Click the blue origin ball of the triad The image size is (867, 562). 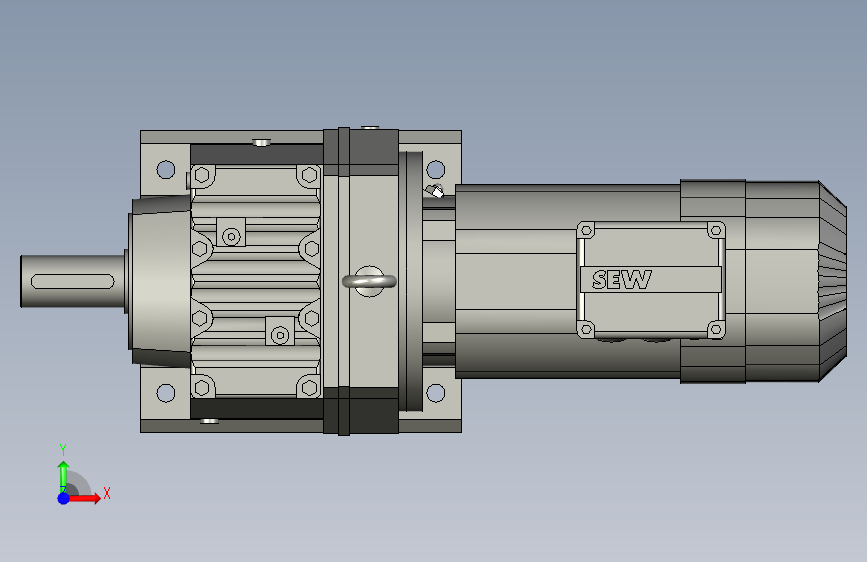[x=64, y=498]
